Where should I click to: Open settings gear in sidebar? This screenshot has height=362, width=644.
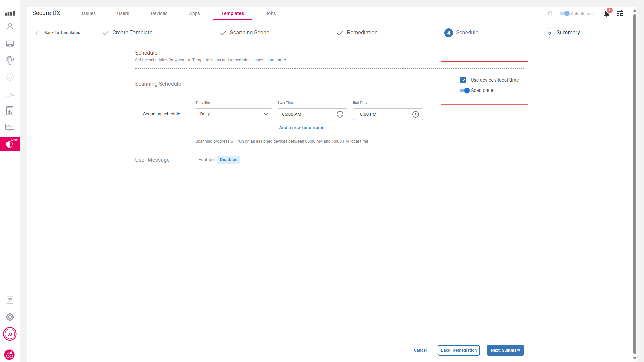10,317
